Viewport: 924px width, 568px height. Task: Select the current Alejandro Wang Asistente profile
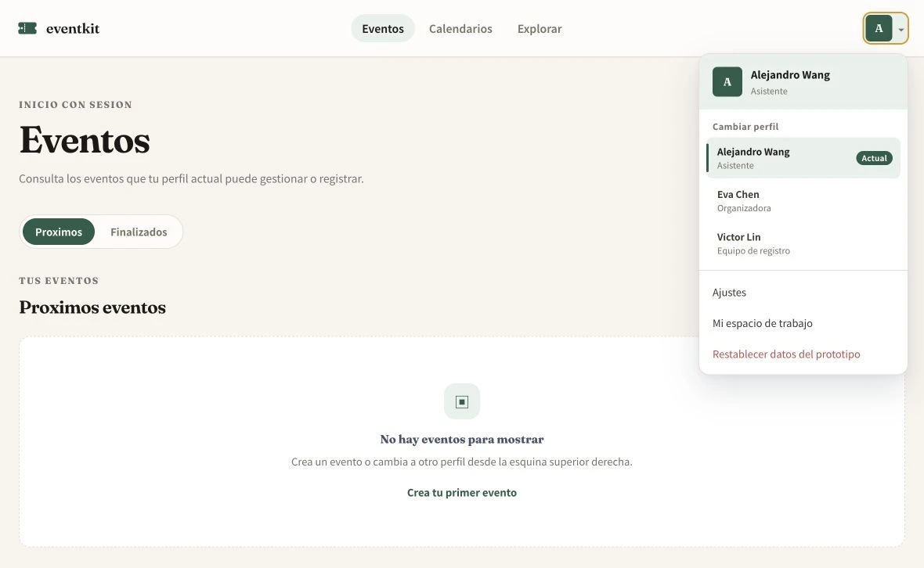click(803, 158)
